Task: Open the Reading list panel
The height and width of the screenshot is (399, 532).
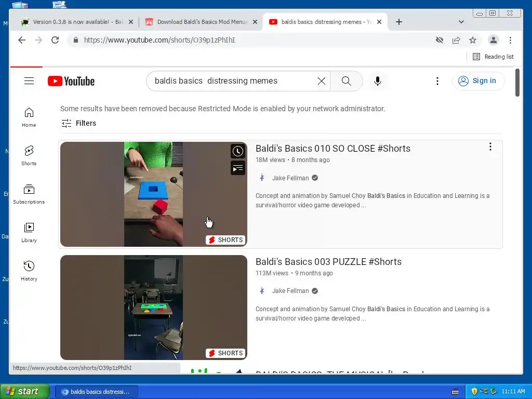Action: pos(494,57)
